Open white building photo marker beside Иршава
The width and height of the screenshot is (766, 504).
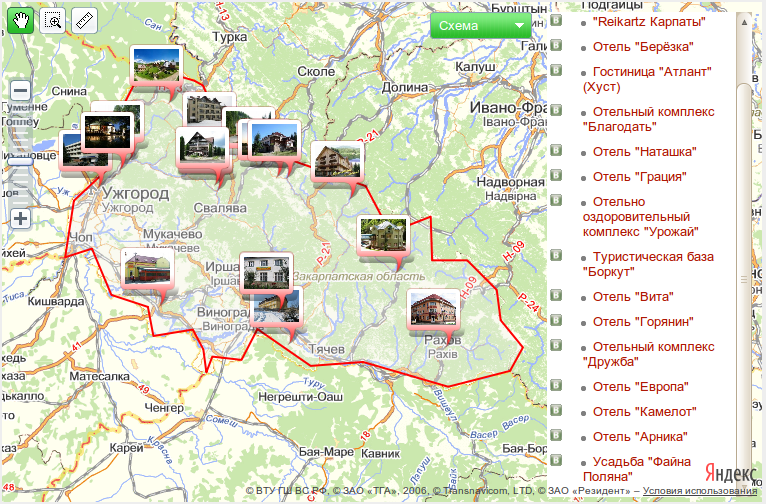266,272
